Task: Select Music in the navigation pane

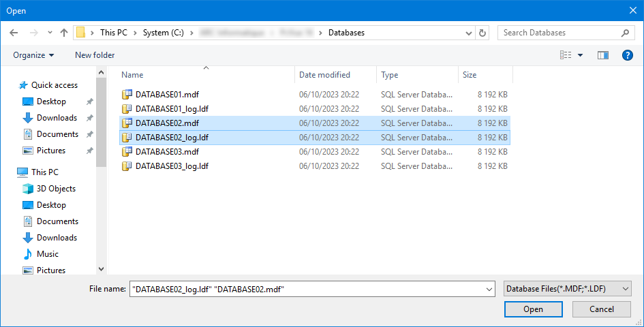Action: tap(47, 254)
